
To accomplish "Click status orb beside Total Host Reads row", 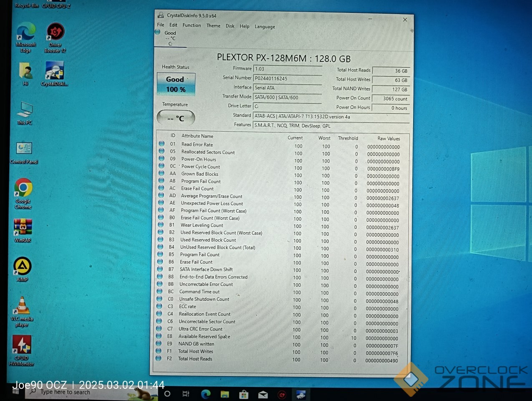I will (159, 358).
